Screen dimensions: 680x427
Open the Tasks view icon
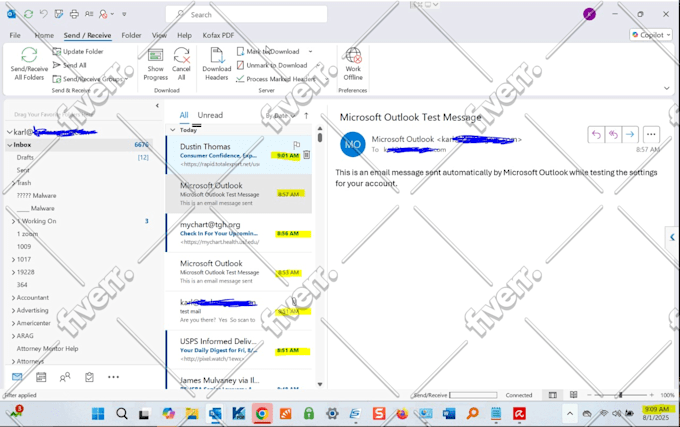tap(89, 377)
